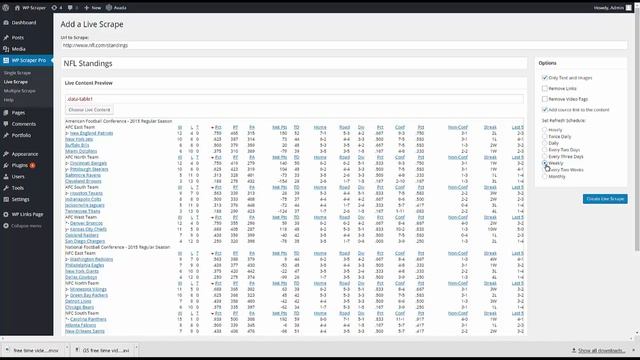Screen dimensions: 640x360
Task: Open Cincinnati Bengals team link
Action: (x=88, y=163)
